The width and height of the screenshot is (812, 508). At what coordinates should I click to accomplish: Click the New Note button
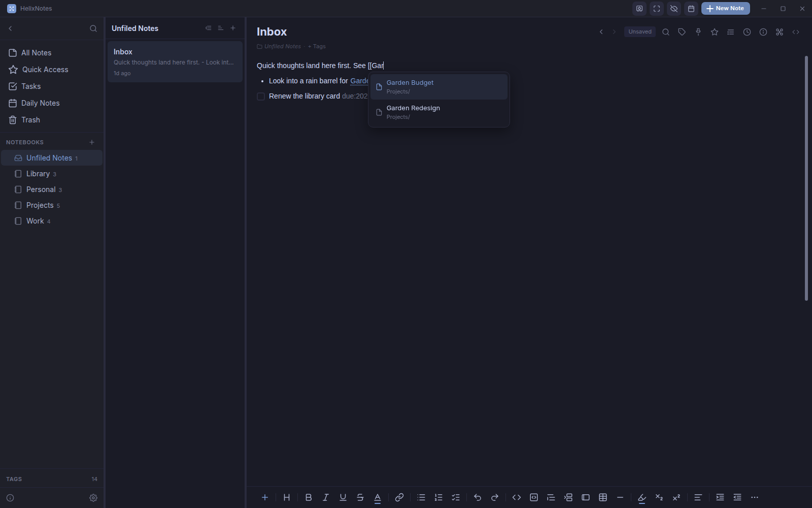726,9
